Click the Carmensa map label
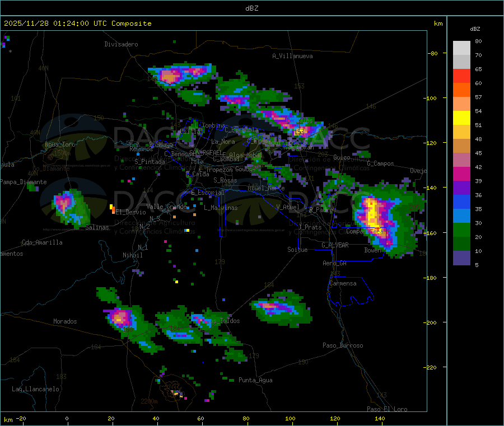The width and height of the screenshot is (504, 426). 343,283
